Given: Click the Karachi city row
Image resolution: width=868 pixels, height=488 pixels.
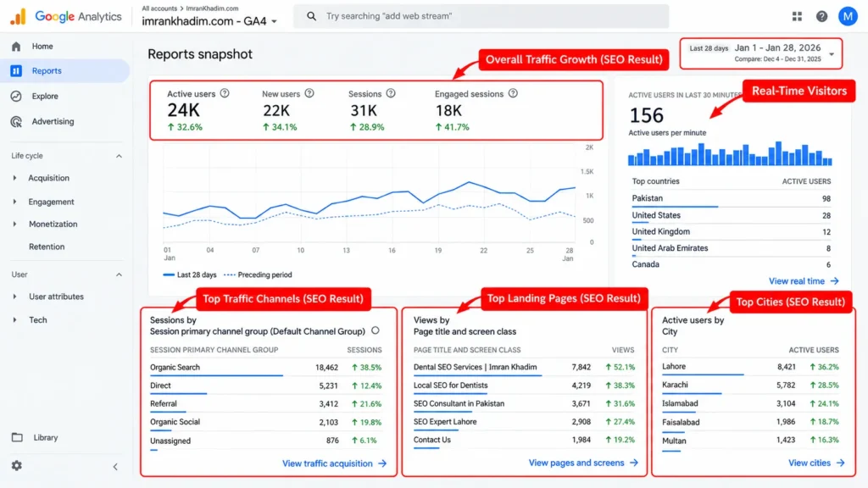Looking at the screenshot, I should tap(750, 385).
